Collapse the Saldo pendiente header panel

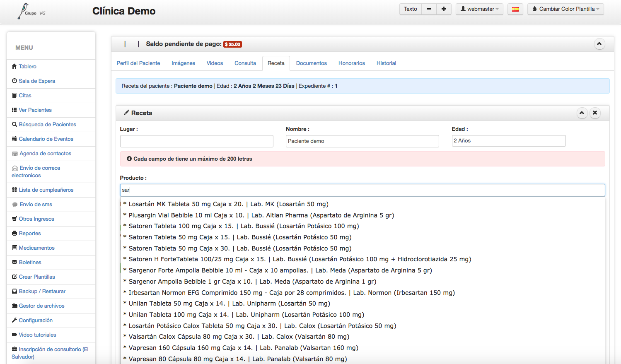pyautogui.click(x=599, y=44)
